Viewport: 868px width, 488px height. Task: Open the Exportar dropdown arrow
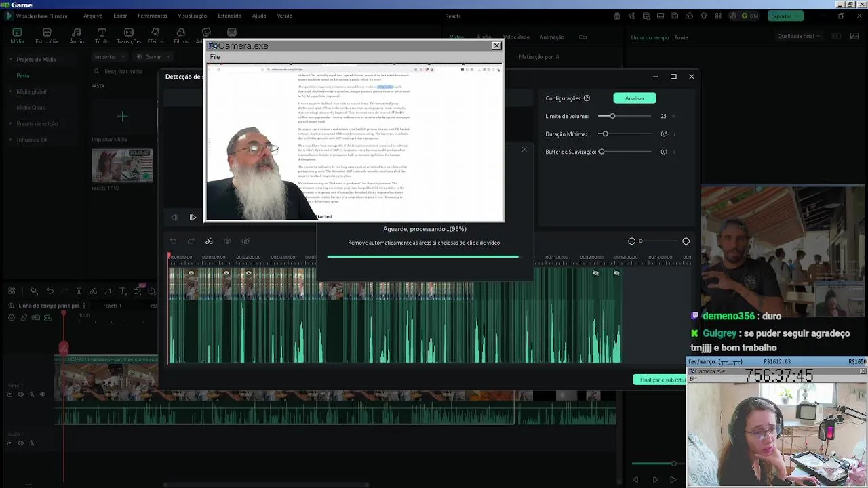(798, 16)
